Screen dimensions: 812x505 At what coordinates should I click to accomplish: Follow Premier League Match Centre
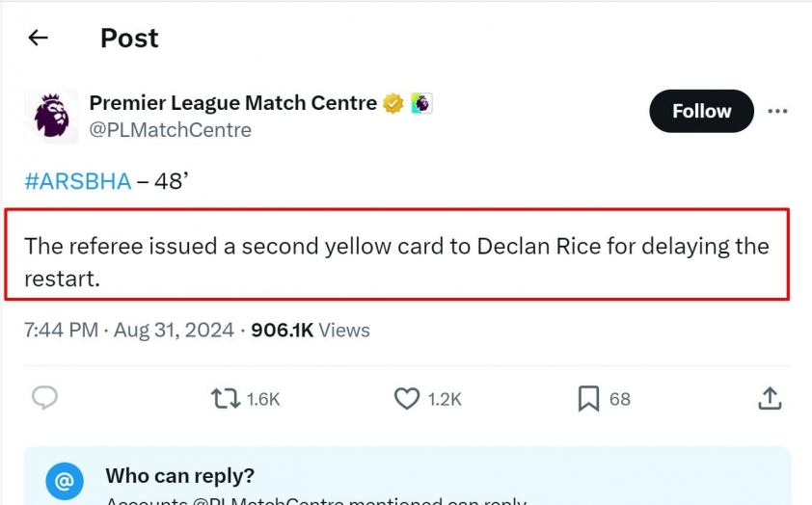[x=702, y=111]
